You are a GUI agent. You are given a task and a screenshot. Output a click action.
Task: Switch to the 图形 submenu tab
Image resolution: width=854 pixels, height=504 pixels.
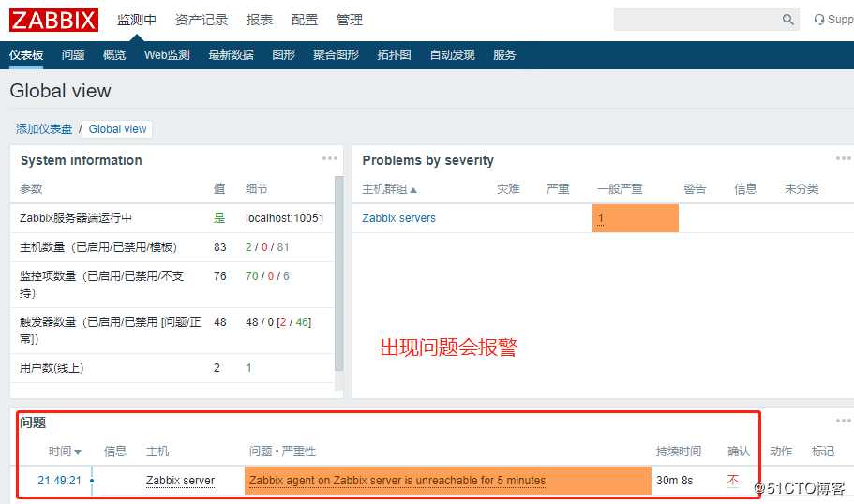tap(284, 55)
